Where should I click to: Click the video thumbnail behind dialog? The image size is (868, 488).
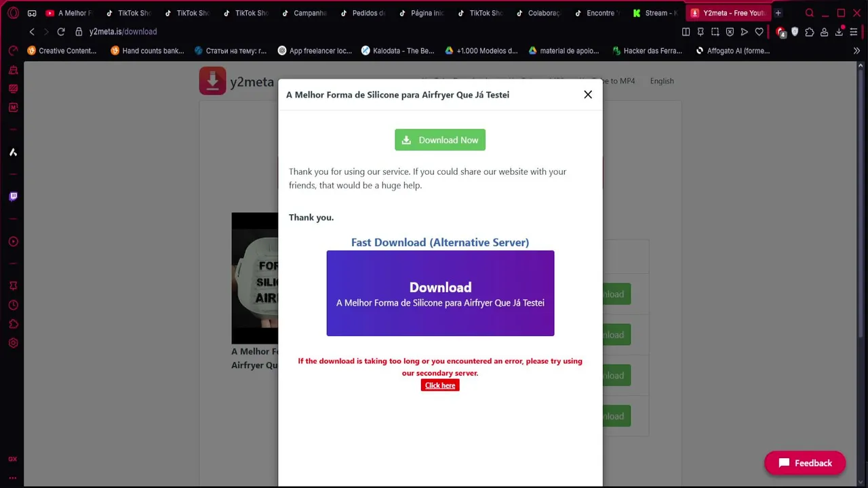[x=255, y=278]
